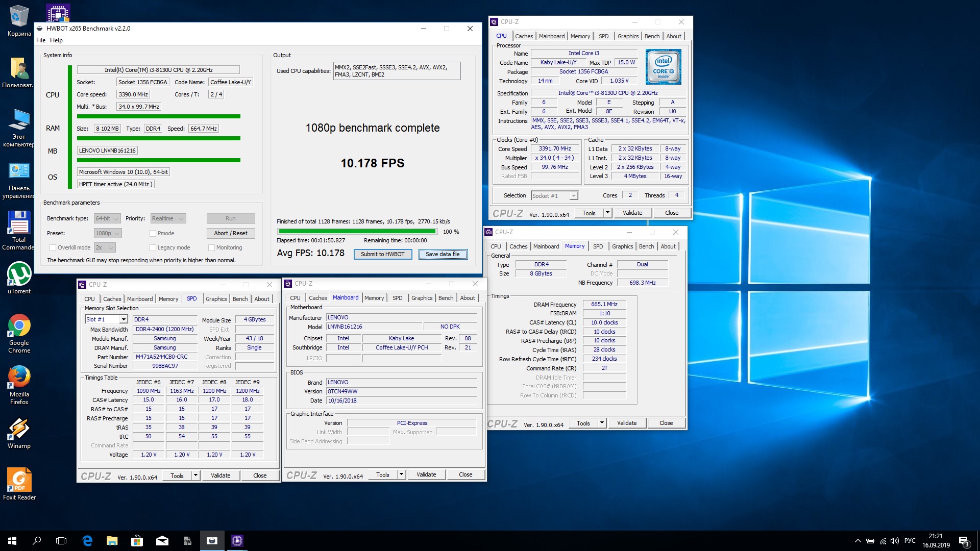Enable the Monitoring checkbox
The image size is (980, 551).
212,247
